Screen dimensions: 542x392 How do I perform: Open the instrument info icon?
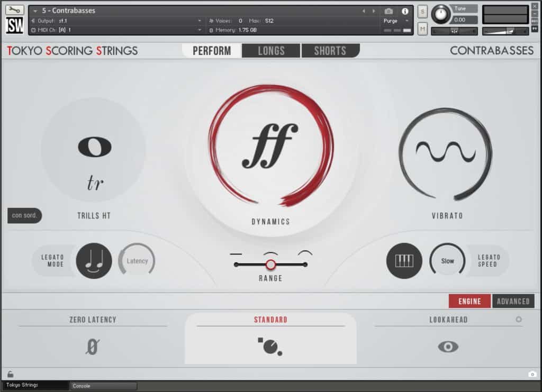405,12
